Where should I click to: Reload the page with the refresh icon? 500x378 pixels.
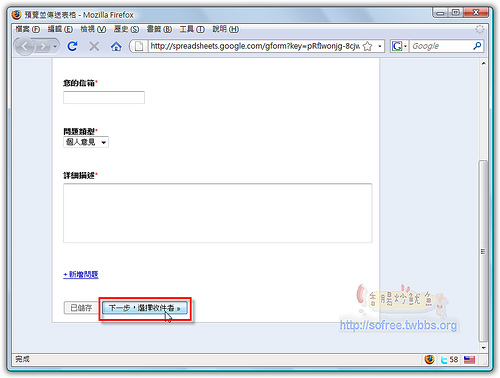[x=72, y=46]
